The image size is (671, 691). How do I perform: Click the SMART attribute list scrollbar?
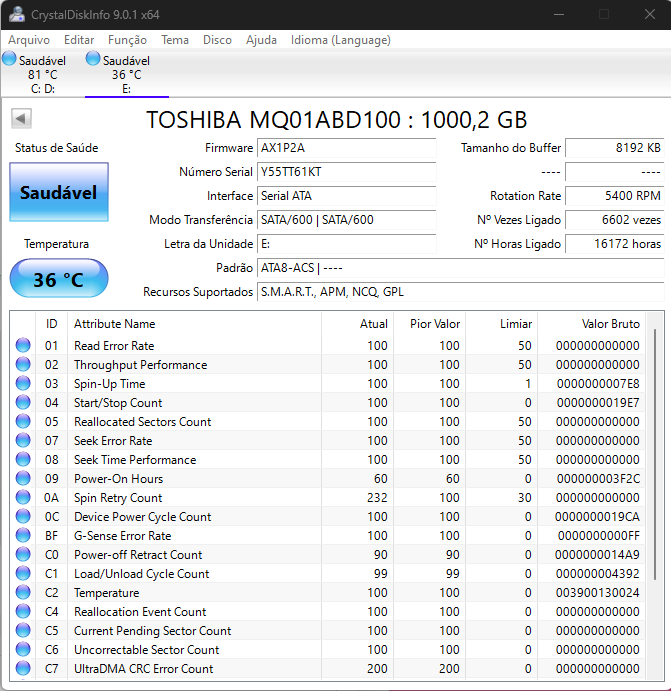655,454
